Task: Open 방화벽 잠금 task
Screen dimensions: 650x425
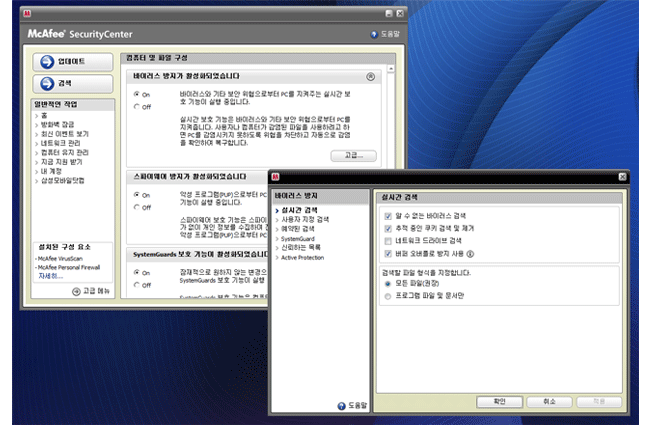Action: click(57, 124)
